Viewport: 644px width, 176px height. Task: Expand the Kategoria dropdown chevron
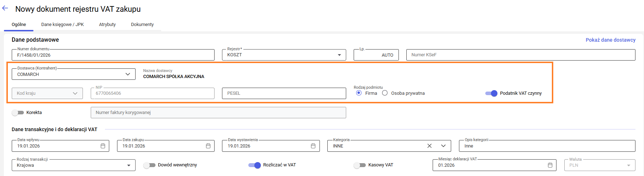(443, 146)
